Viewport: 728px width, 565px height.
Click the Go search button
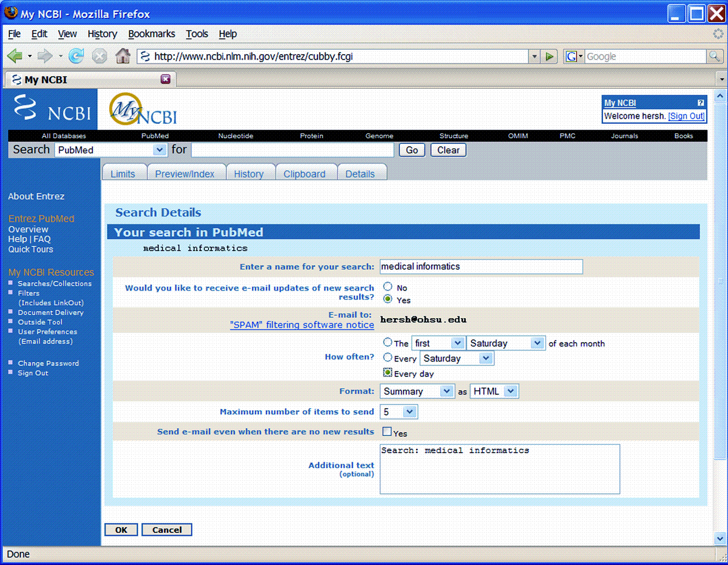click(412, 150)
